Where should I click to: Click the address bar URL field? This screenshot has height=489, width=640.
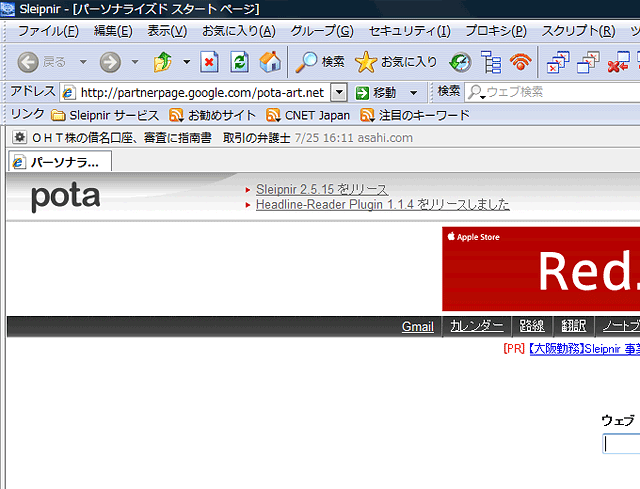[x=202, y=93]
